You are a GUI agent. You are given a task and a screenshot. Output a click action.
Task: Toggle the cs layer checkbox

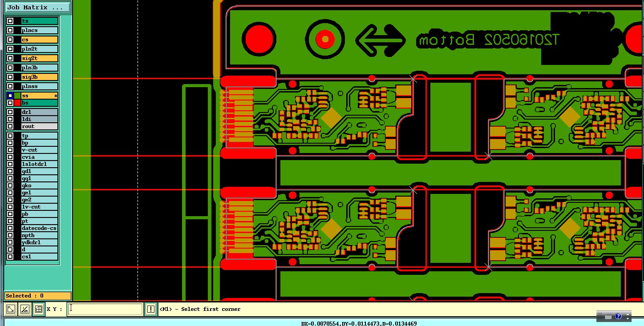10,40
